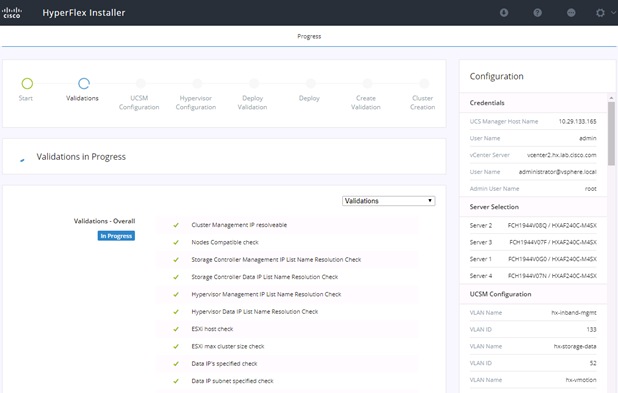
Task: Click administrator@vsphere.local user name value
Action: point(557,172)
